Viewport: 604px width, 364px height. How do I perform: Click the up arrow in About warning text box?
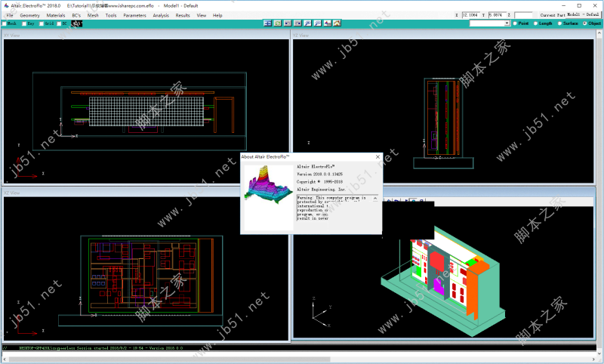(375, 198)
